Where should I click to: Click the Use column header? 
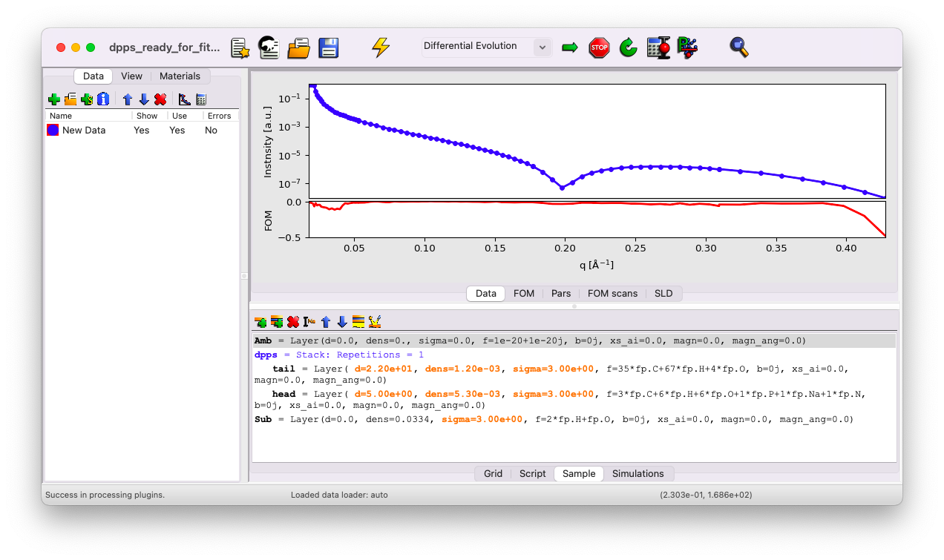(186, 116)
